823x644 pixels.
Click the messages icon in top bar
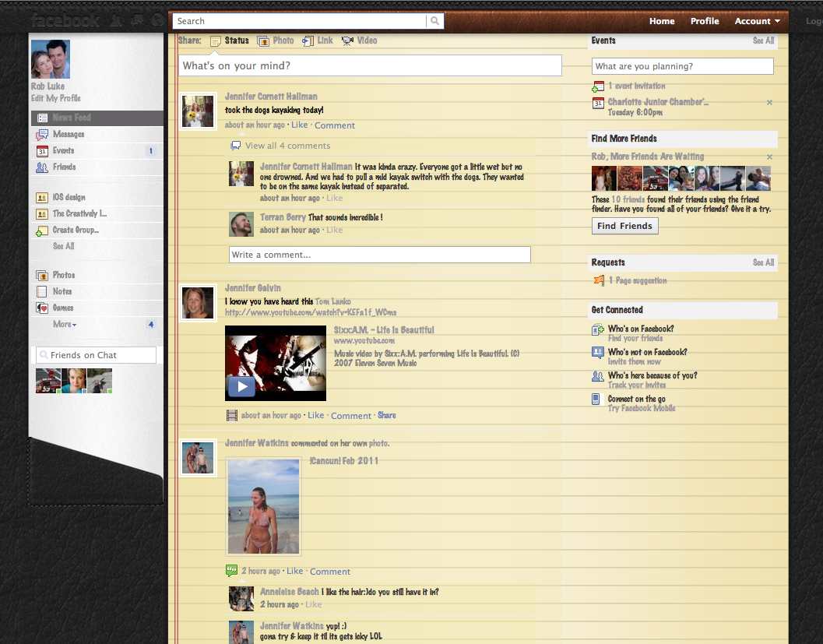tap(138, 21)
